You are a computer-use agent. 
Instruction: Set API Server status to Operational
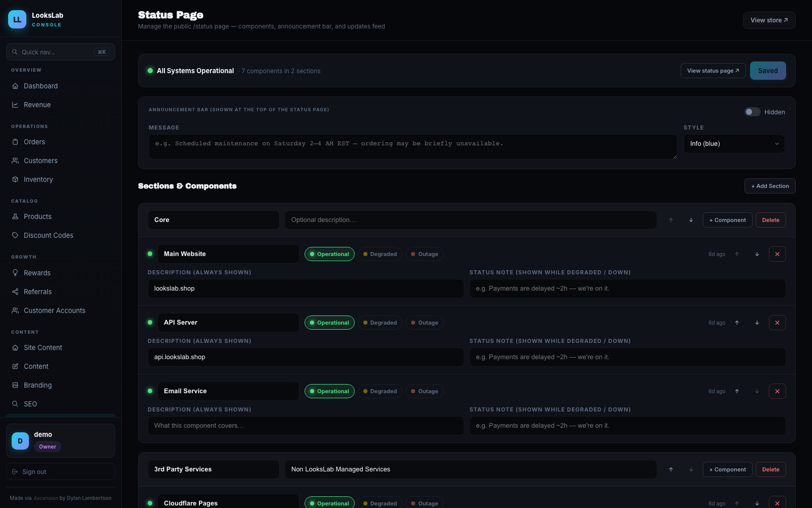point(329,323)
